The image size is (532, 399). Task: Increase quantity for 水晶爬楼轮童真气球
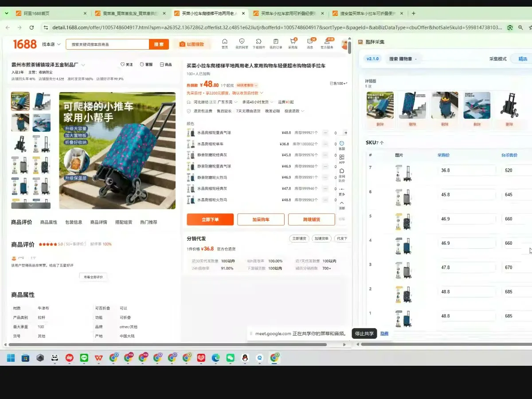tap(346, 133)
